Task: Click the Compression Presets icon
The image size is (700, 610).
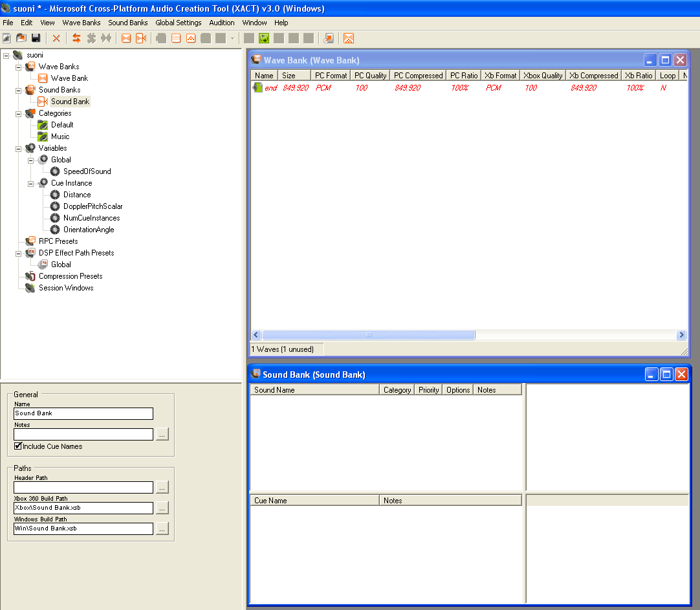Action: (30, 276)
